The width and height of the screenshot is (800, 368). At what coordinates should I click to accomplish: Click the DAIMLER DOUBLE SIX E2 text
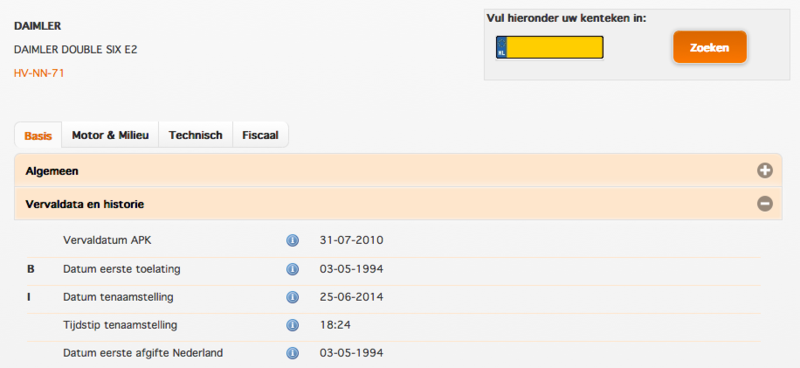(x=76, y=50)
